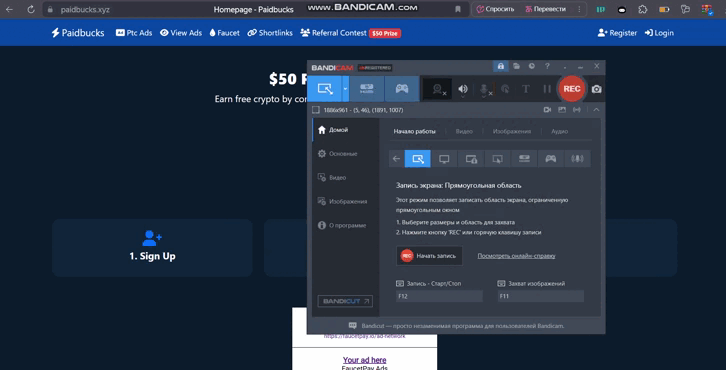Capture a screenshot with the camera icon
The image size is (726, 370).
click(x=596, y=89)
